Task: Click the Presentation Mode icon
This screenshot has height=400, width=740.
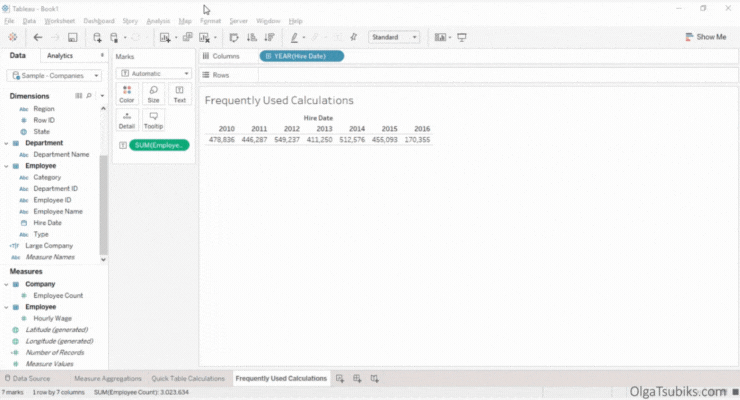Action: tap(462, 37)
